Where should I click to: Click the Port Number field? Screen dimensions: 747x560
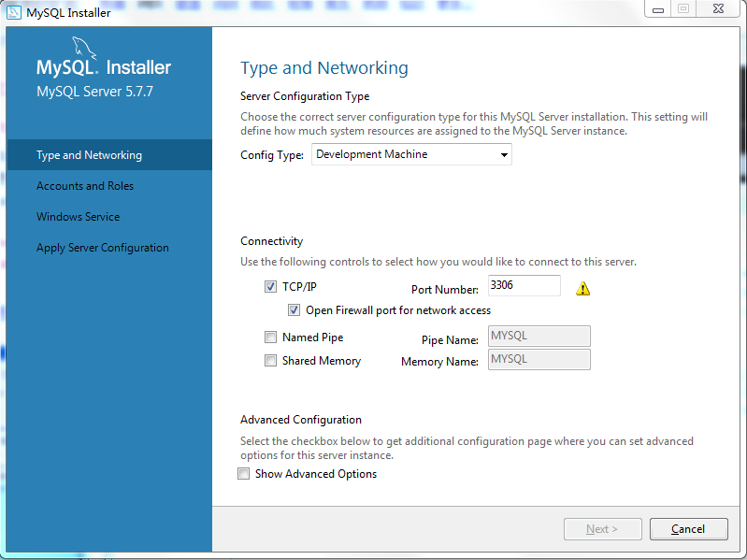click(x=524, y=285)
